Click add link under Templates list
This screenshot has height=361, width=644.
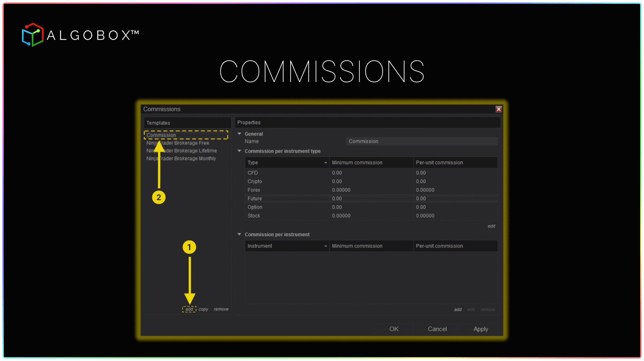[x=189, y=309]
